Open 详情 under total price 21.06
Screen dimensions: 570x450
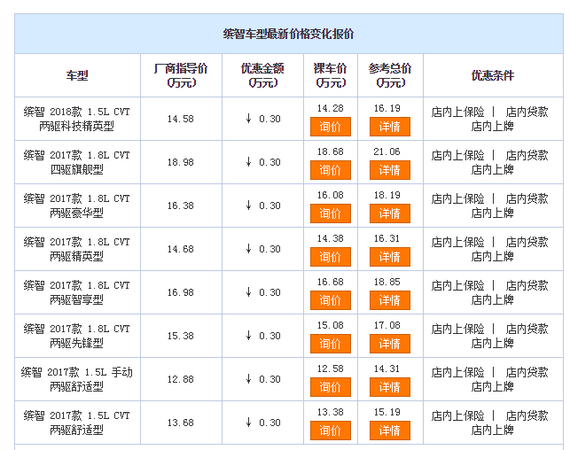click(390, 170)
